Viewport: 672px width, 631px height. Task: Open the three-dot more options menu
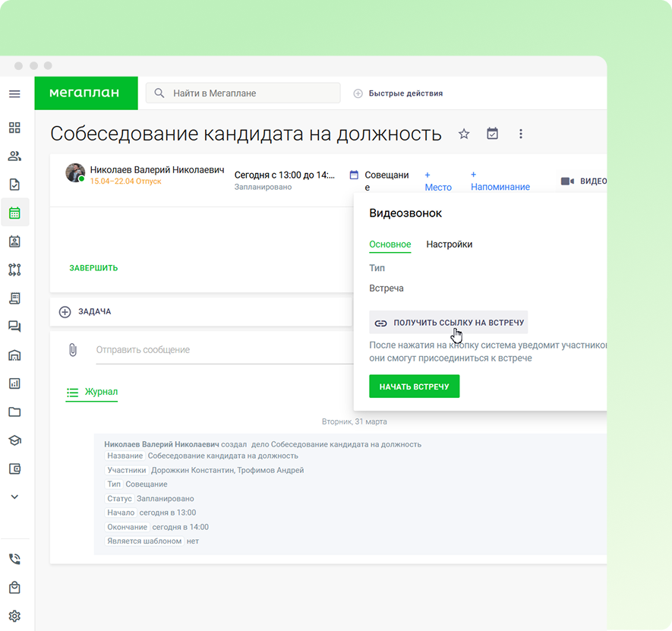521,134
